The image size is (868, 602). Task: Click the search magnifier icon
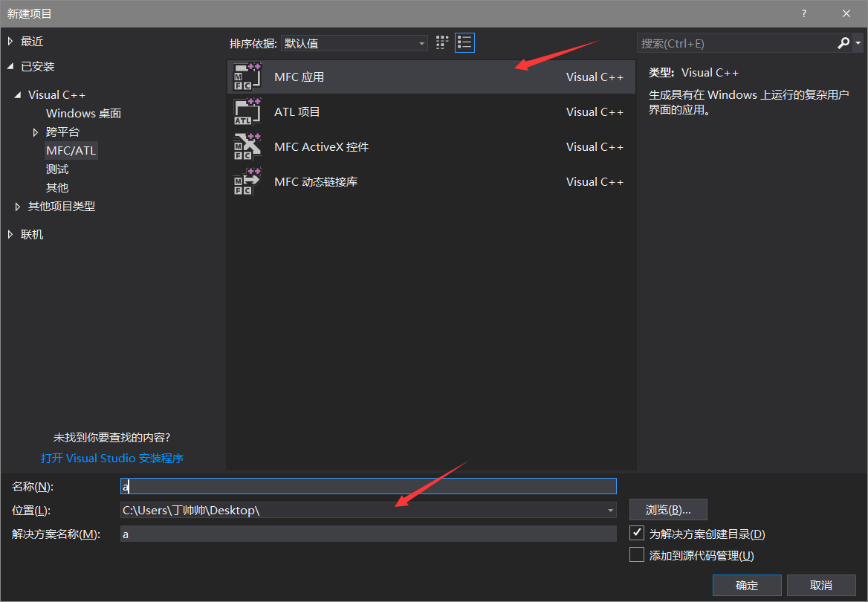coord(843,43)
